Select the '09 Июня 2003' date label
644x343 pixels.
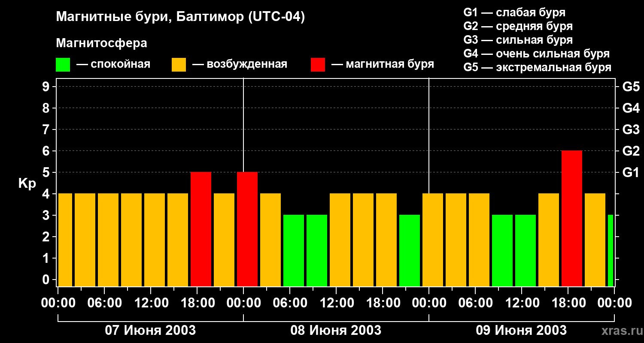coord(521,331)
